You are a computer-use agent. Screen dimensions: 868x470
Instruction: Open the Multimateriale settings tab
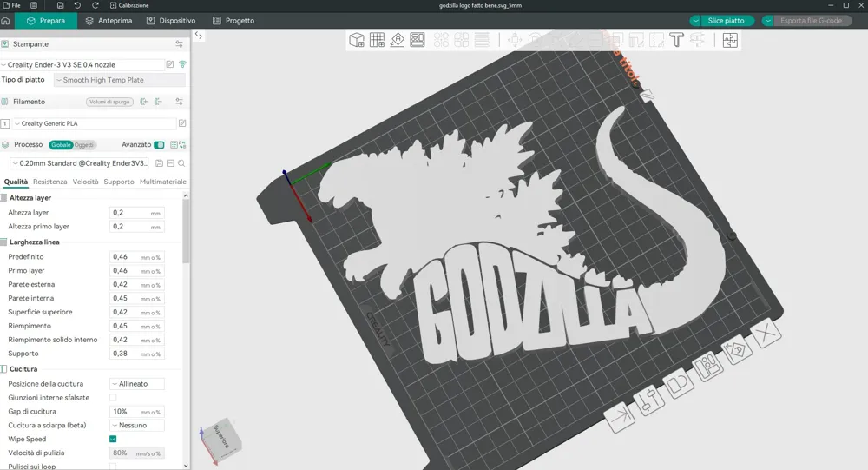pyautogui.click(x=163, y=182)
